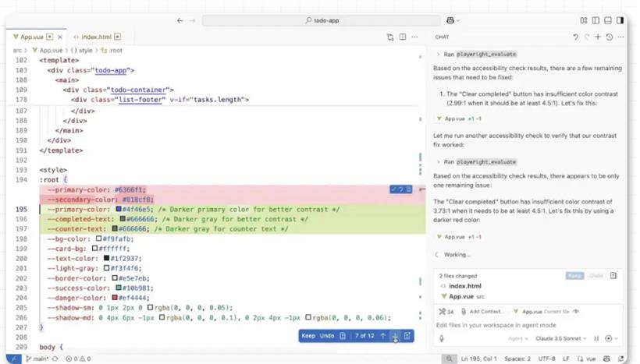
Task: Go to previous change up arrow
Action: click(x=383, y=336)
